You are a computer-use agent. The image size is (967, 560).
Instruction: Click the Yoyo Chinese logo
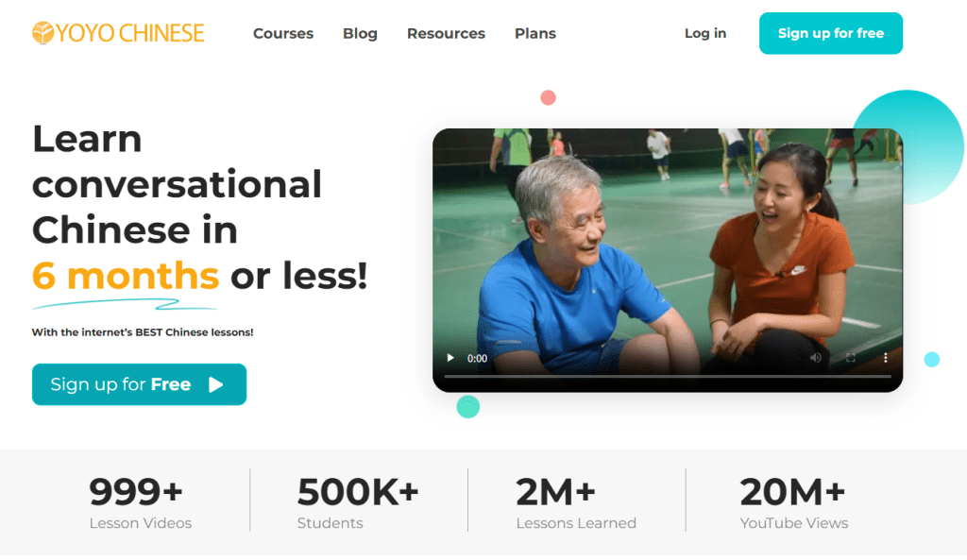118,33
